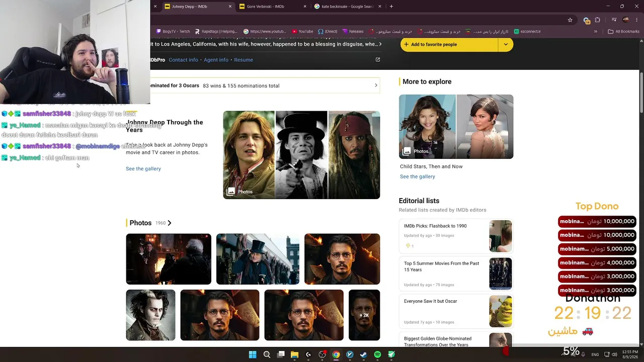The width and height of the screenshot is (644, 362).
Task: Open the YouTube bookmark
Action: click(x=302, y=31)
